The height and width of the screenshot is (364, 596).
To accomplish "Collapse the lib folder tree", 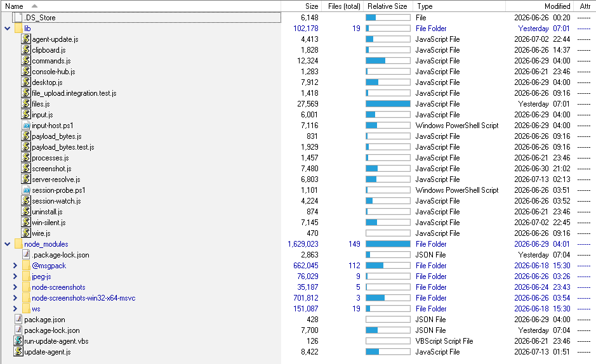I will [7, 29].
